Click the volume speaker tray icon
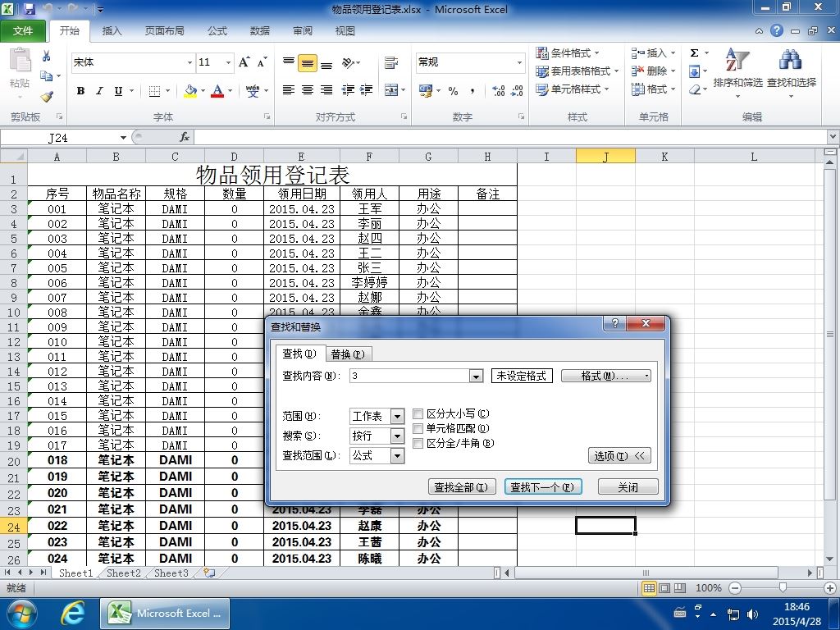Image resolution: width=840 pixels, height=630 pixels. [752, 614]
